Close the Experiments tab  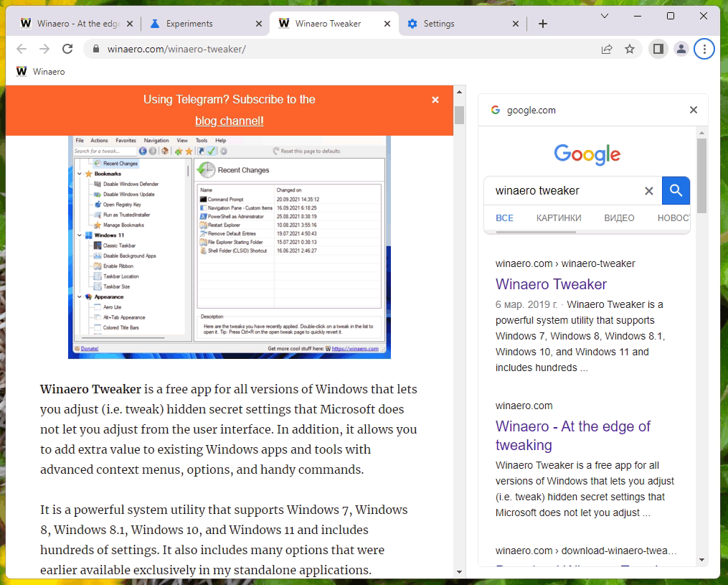[x=259, y=24]
